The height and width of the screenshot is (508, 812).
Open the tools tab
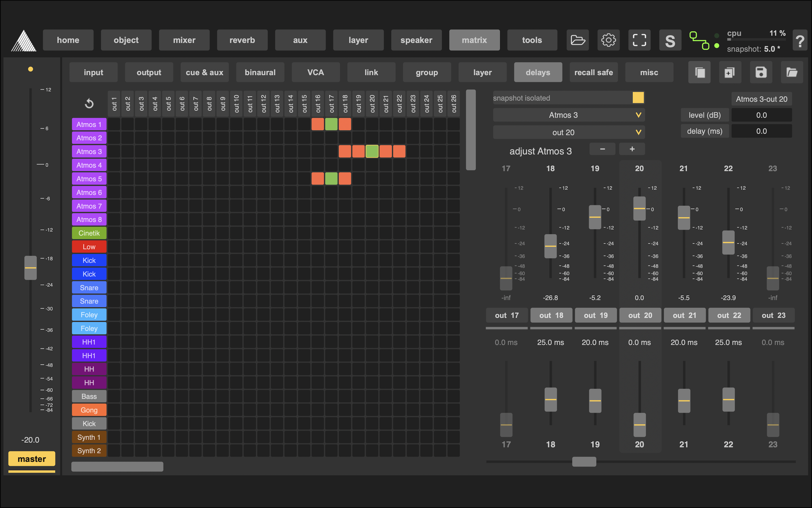pos(532,40)
